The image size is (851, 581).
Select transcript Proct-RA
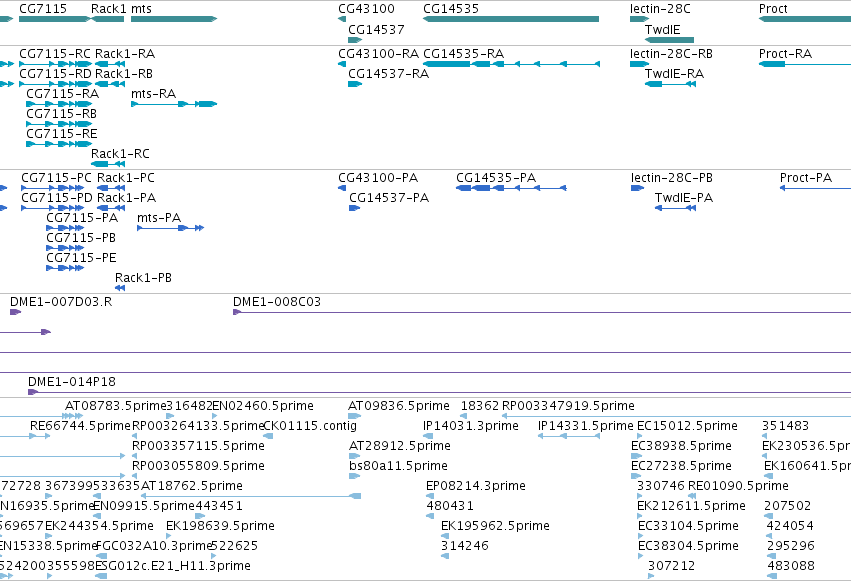(x=785, y=54)
